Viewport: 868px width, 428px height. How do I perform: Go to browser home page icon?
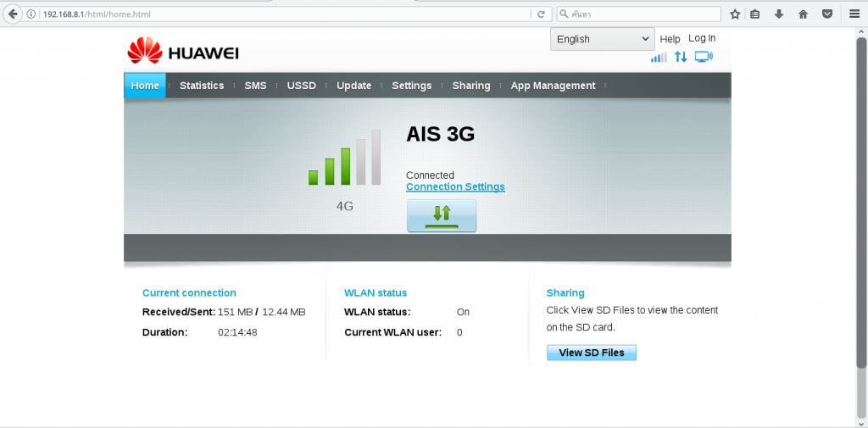tap(804, 14)
